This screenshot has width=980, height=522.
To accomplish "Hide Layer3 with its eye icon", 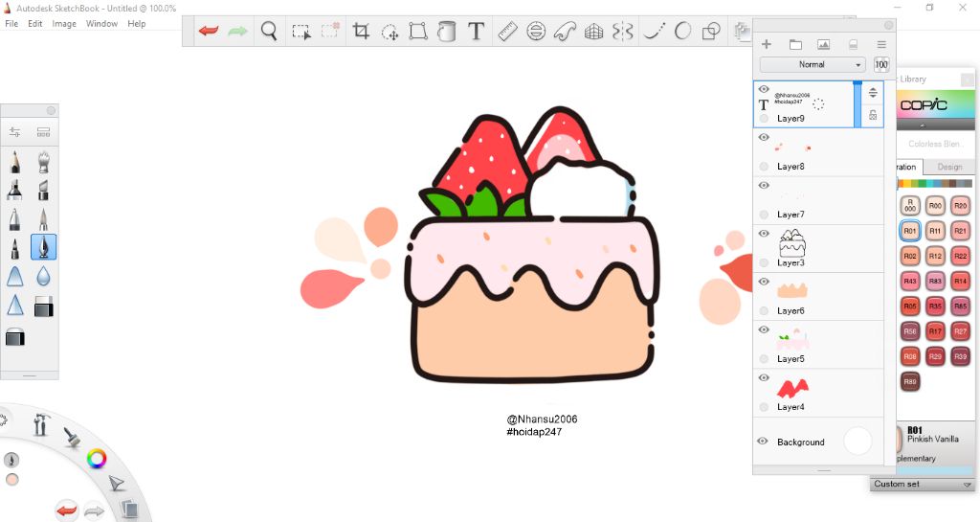I will [x=764, y=234].
